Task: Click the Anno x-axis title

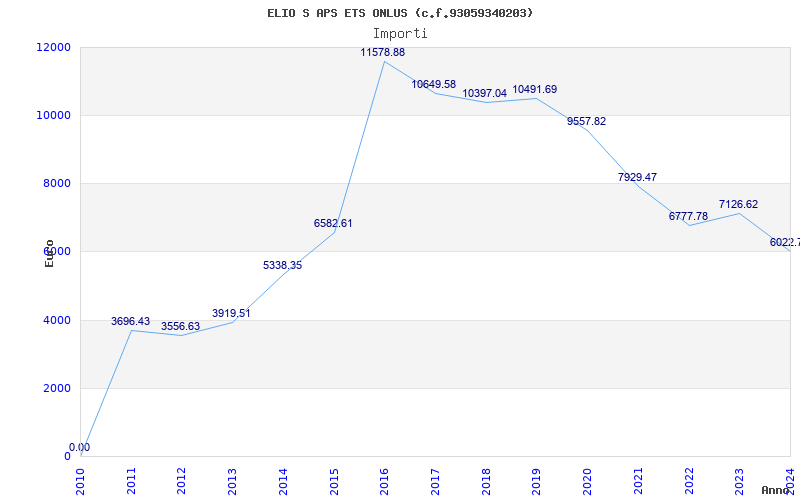Action: pyautogui.click(x=776, y=490)
